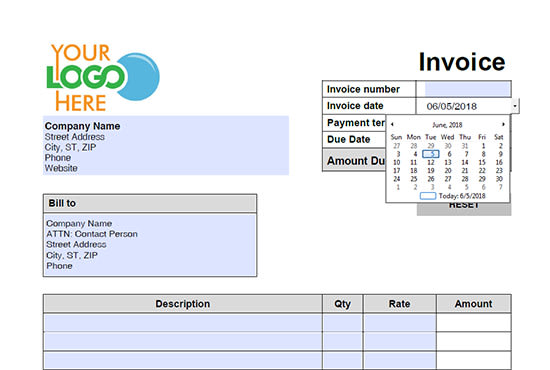Image resolution: width=550 pixels, height=370 pixels.
Task: Choose day 10 in the calendar
Action: [397, 162]
